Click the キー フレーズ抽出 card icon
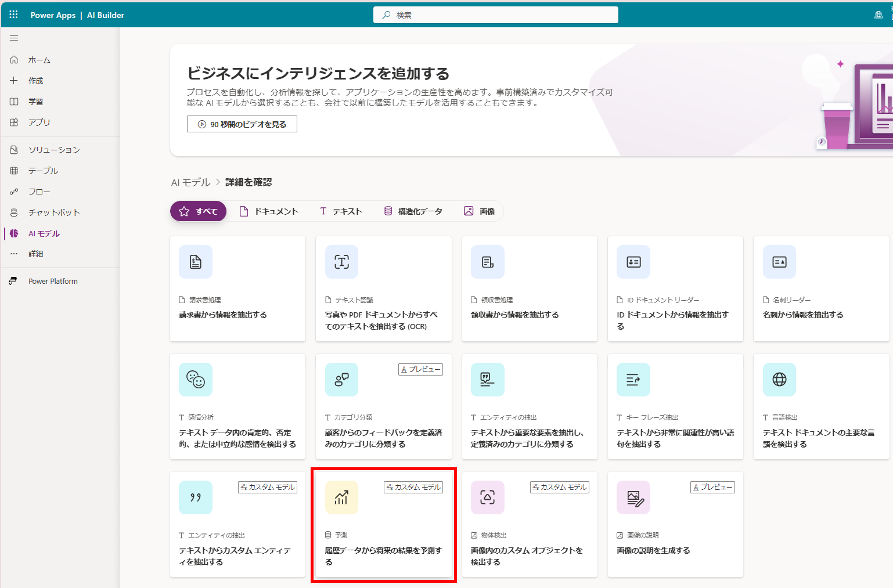The height and width of the screenshot is (588, 893). 633,380
